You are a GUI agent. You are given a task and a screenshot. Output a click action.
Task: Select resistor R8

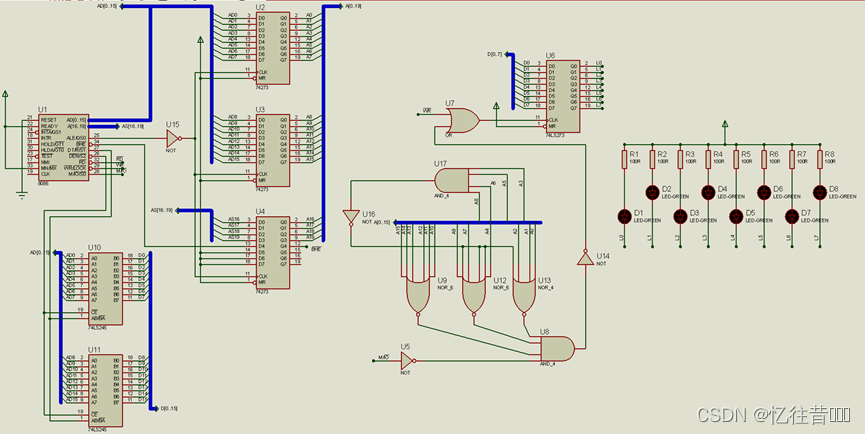pos(820,159)
